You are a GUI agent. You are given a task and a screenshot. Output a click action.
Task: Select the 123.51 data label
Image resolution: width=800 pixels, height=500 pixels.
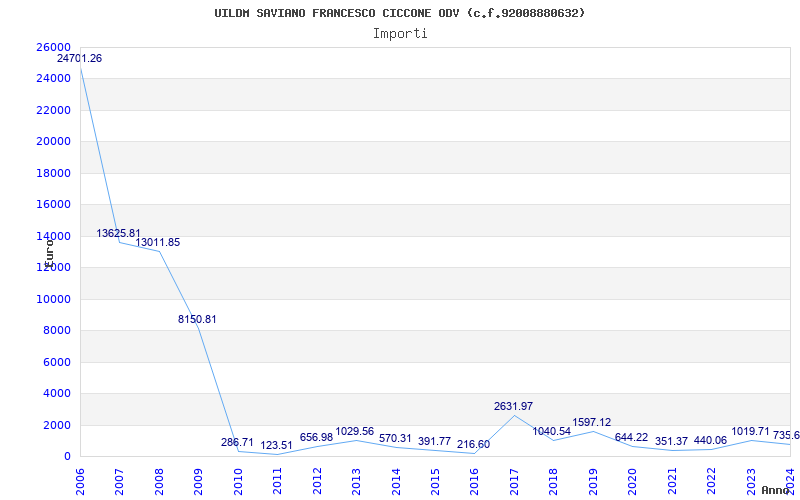(276, 445)
